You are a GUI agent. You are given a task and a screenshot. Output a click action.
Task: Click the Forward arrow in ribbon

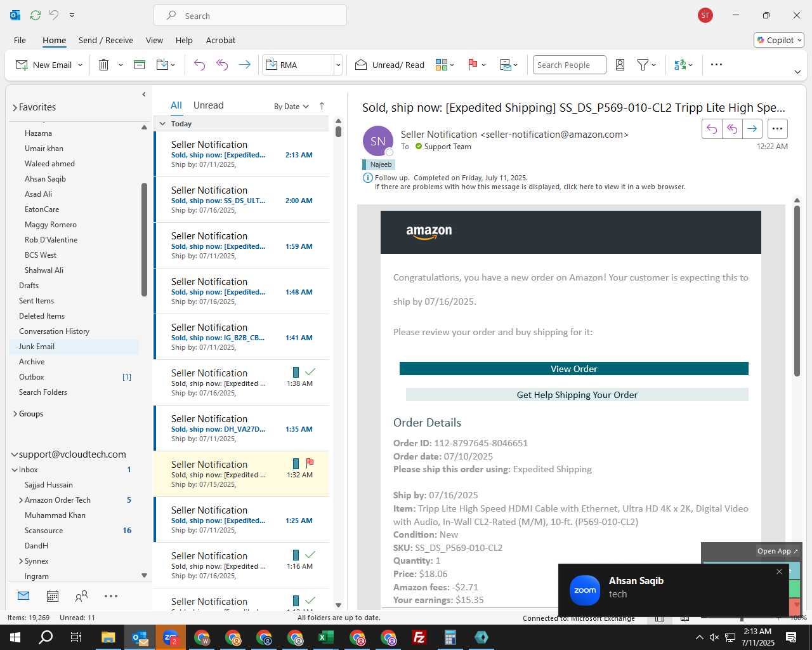(x=244, y=65)
